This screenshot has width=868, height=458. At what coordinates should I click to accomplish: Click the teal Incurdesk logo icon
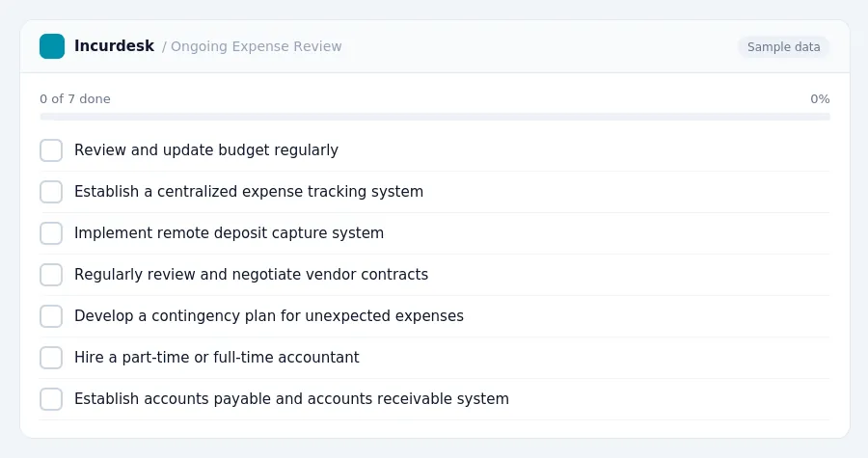pyautogui.click(x=52, y=46)
